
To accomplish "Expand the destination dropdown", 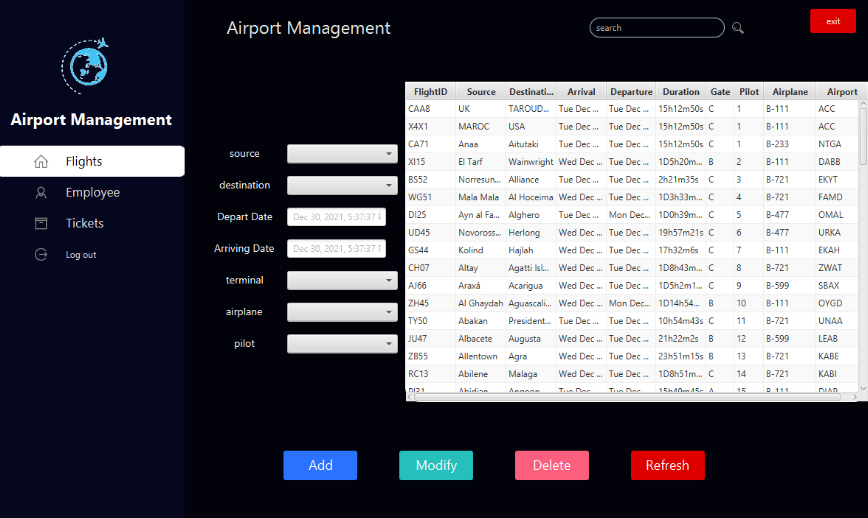I will [342, 185].
